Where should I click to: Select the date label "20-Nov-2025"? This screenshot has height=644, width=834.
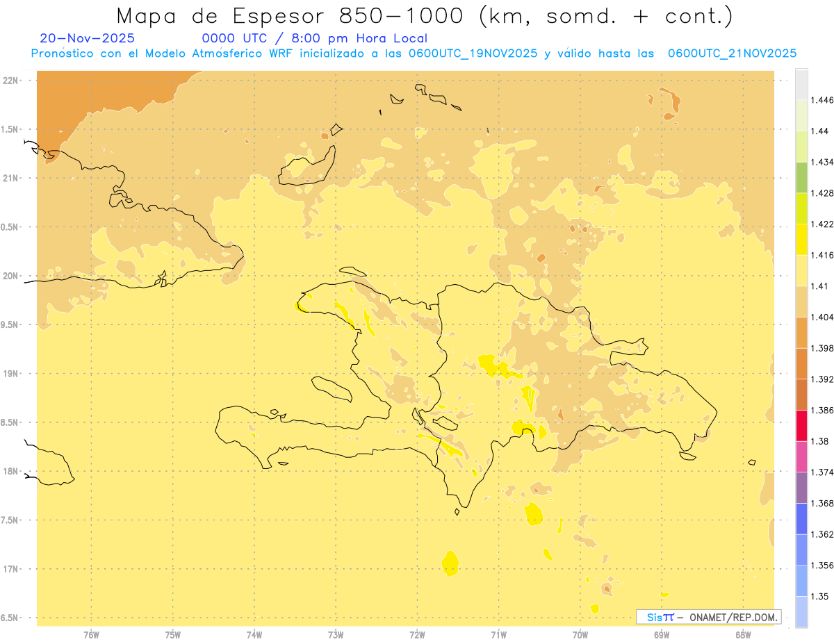pos(87,38)
